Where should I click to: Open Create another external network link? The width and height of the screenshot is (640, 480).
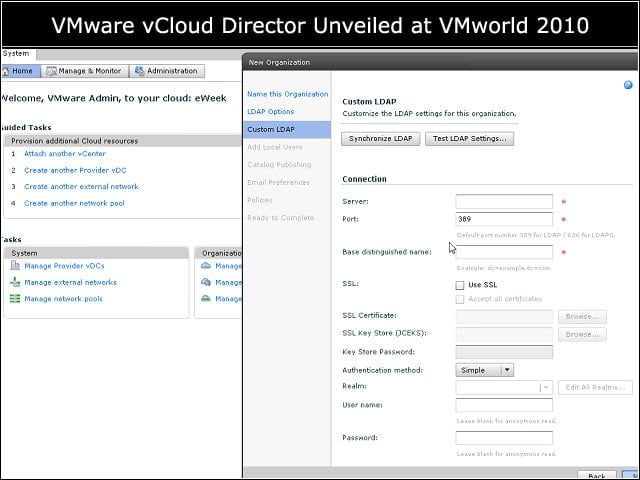click(81, 187)
